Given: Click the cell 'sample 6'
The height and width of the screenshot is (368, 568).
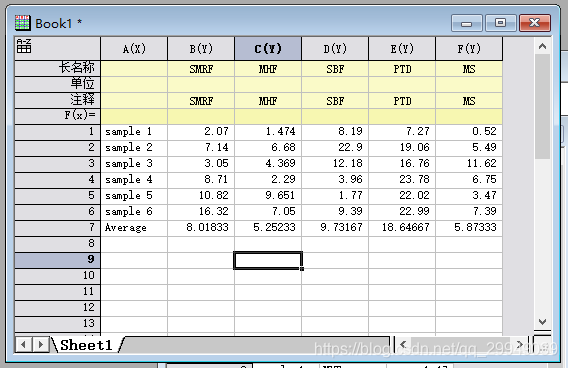Looking at the screenshot, I should click(x=134, y=212).
